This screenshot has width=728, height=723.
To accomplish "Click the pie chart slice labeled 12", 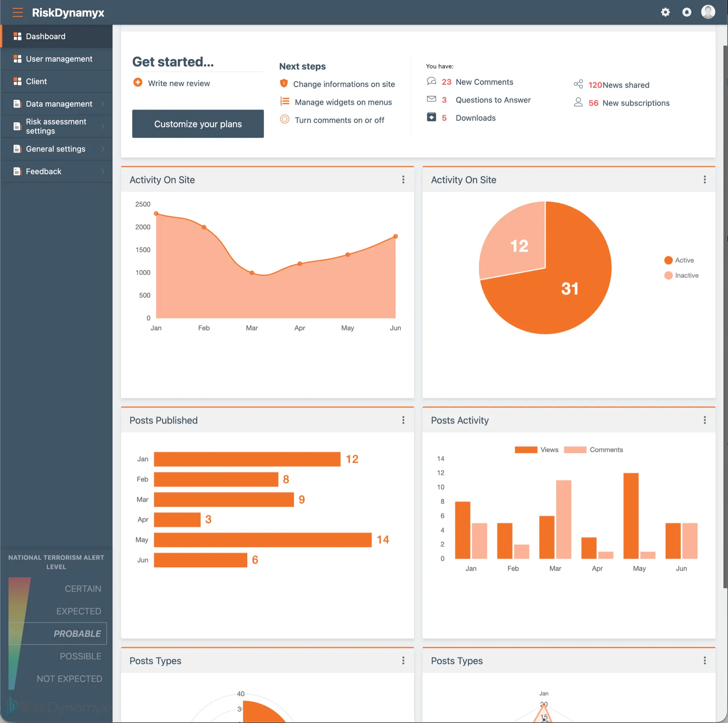I will point(519,246).
